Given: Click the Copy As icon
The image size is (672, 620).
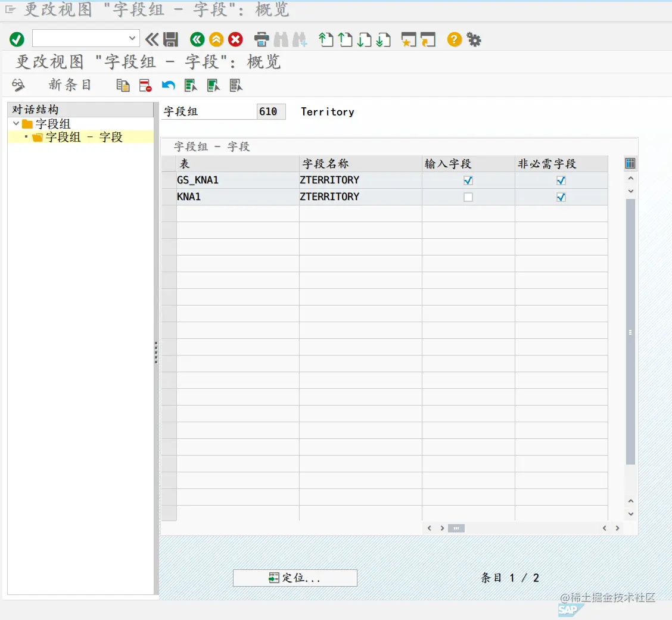Looking at the screenshot, I should pyautogui.click(x=123, y=85).
